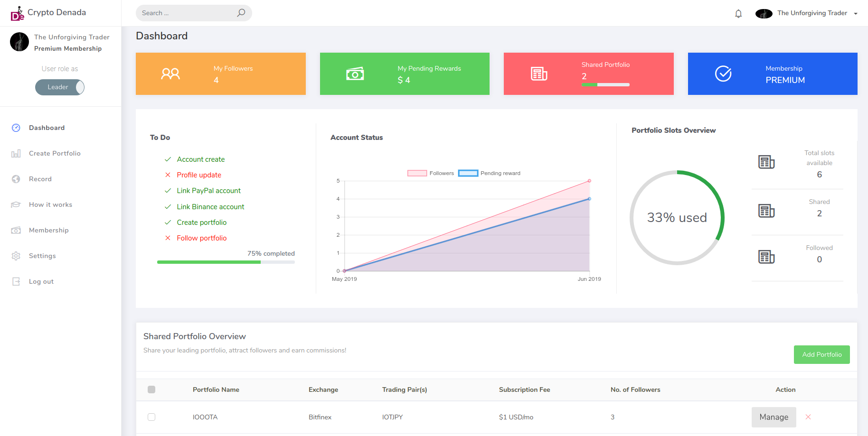This screenshot has height=436, width=868.
Task: Open the notifications bell
Action: point(738,13)
